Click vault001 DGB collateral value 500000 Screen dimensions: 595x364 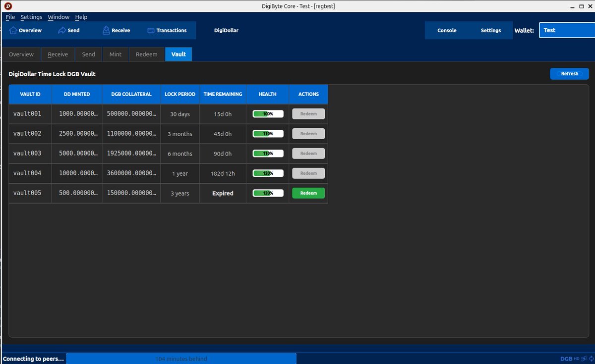point(131,114)
